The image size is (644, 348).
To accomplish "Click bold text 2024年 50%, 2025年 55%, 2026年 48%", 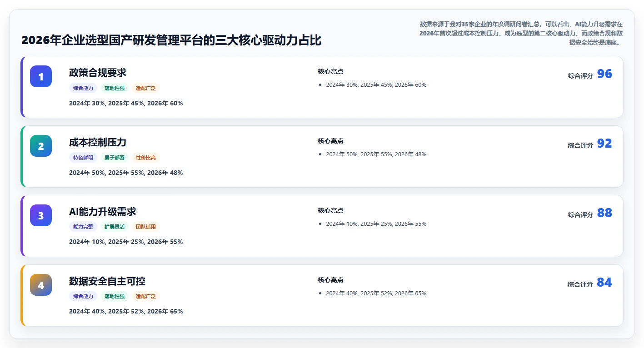I will (126, 173).
